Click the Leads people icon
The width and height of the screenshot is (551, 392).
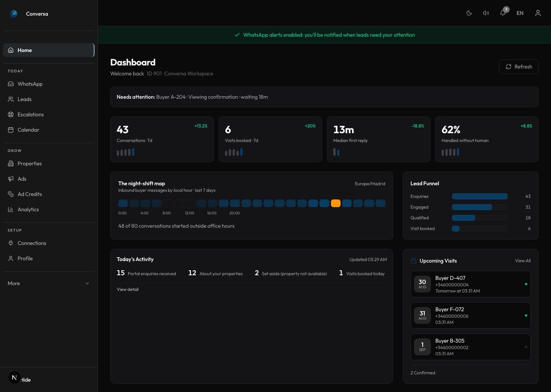click(11, 99)
